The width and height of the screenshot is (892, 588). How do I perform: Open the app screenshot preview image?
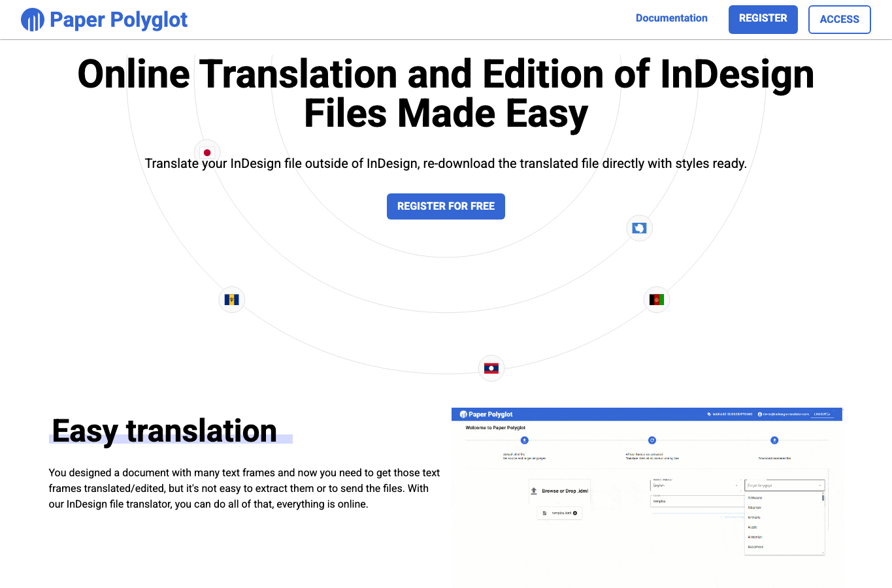coord(647,497)
